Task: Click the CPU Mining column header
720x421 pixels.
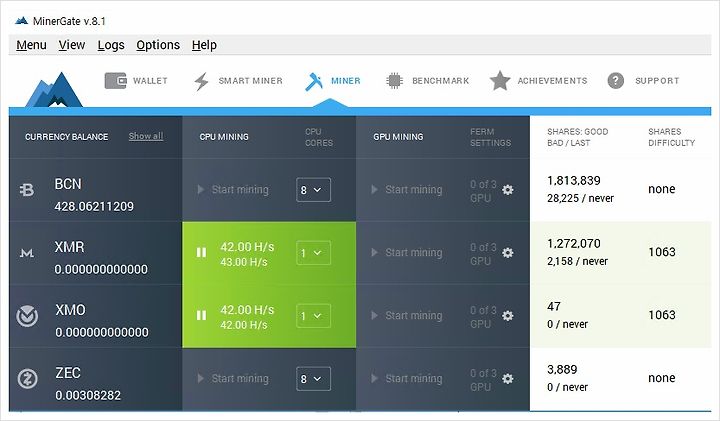Action: 224,137
